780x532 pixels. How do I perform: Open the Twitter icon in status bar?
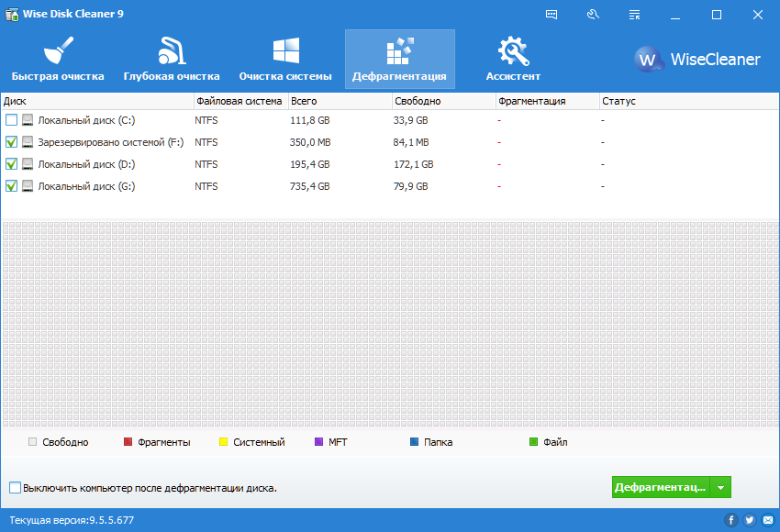(750, 520)
